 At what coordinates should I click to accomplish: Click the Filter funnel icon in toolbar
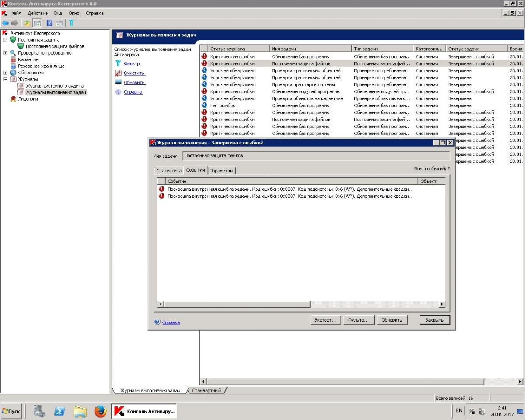[x=71, y=23]
